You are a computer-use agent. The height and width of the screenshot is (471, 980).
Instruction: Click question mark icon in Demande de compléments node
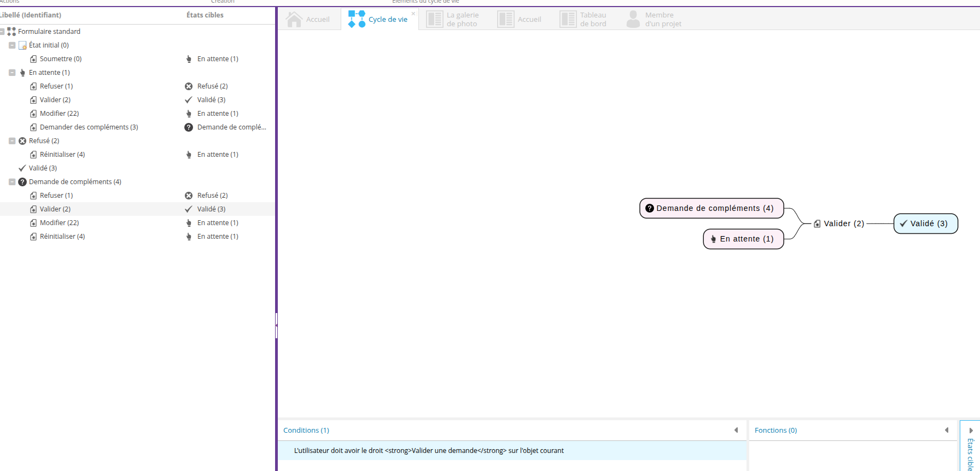650,208
